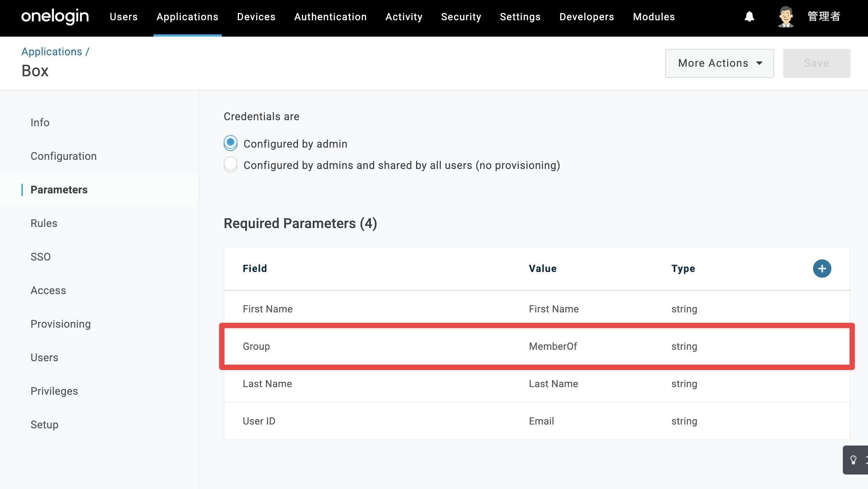This screenshot has width=868, height=489.
Task: Open the Settings top menu
Action: pyautogui.click(x=520, y=17)
